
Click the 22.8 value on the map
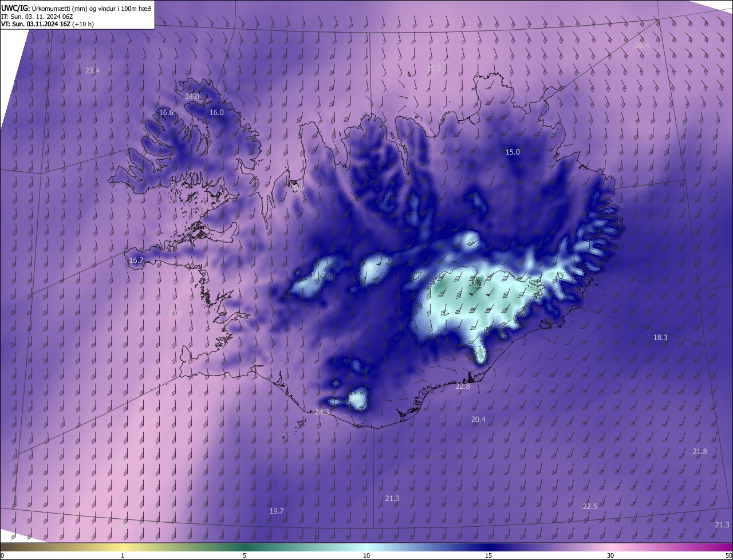pyautogui.click(x=463, y=387)
